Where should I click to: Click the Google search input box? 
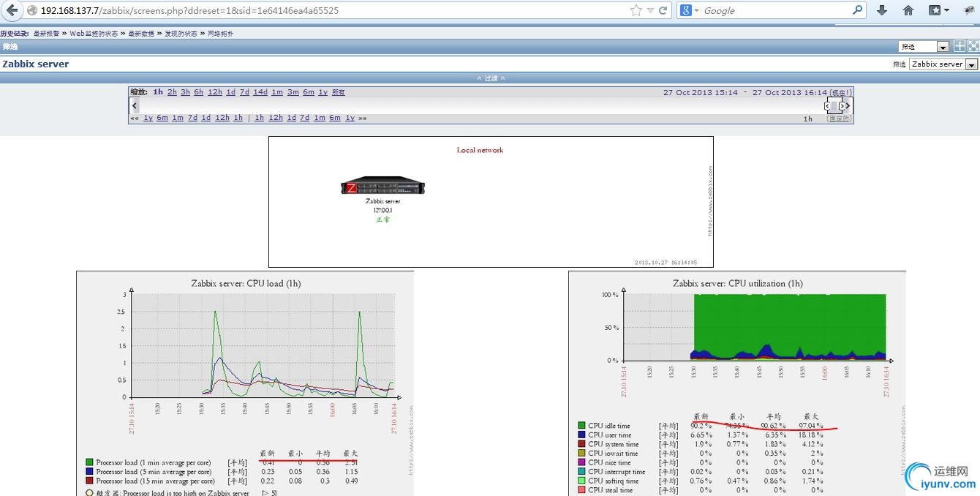click(775, 10)
